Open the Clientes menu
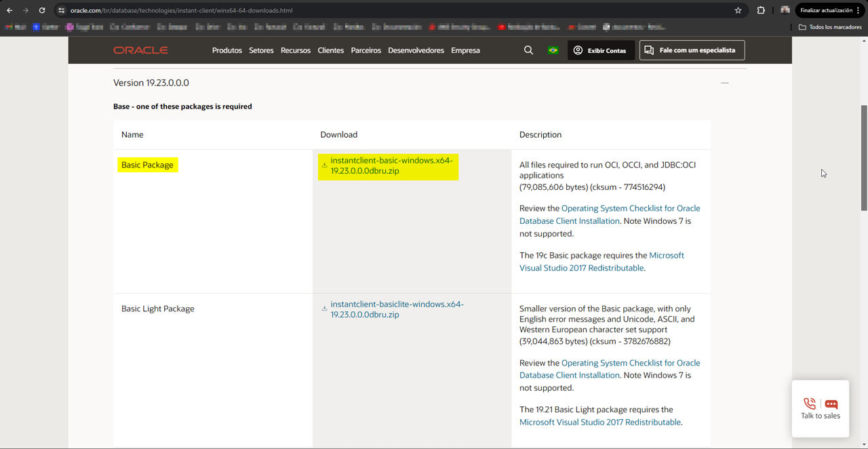The width and height of the screenshot is (868, 449). point(331,50)
